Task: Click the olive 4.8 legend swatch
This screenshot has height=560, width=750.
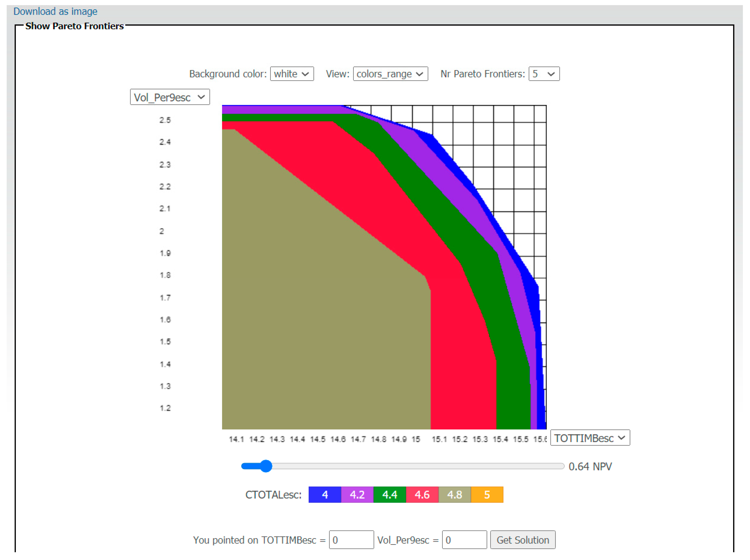Action: tap(455, 495)
